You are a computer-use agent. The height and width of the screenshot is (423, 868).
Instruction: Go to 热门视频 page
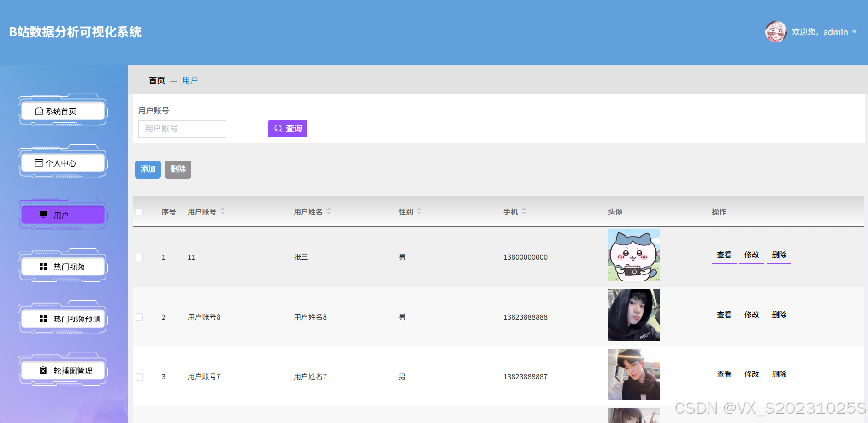(63, 267)
